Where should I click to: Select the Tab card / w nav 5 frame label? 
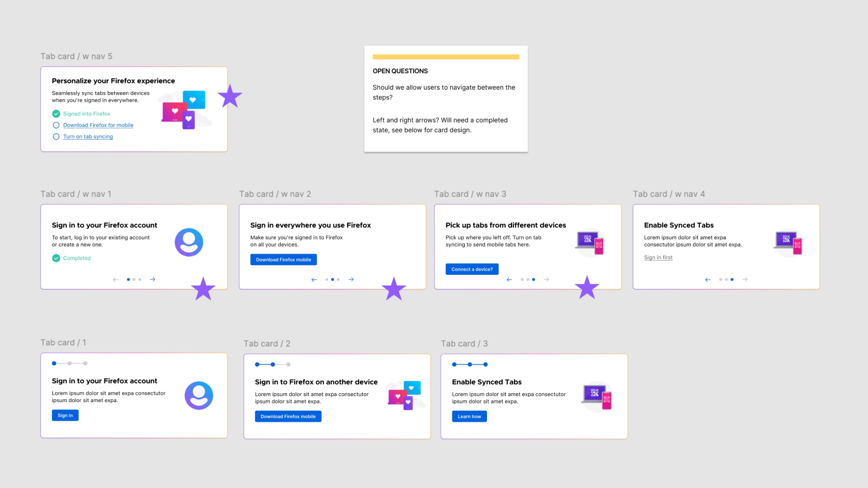[x=76, y=56]
